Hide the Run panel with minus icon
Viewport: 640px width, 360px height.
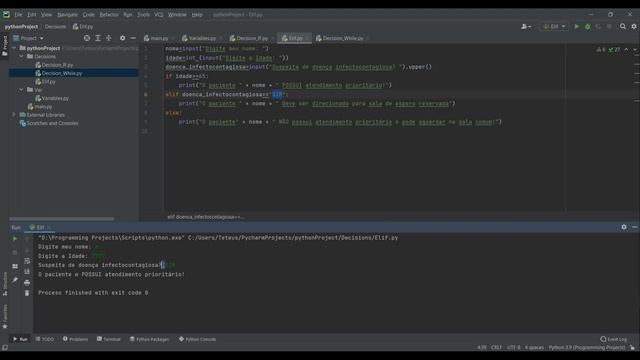point(634,227)
